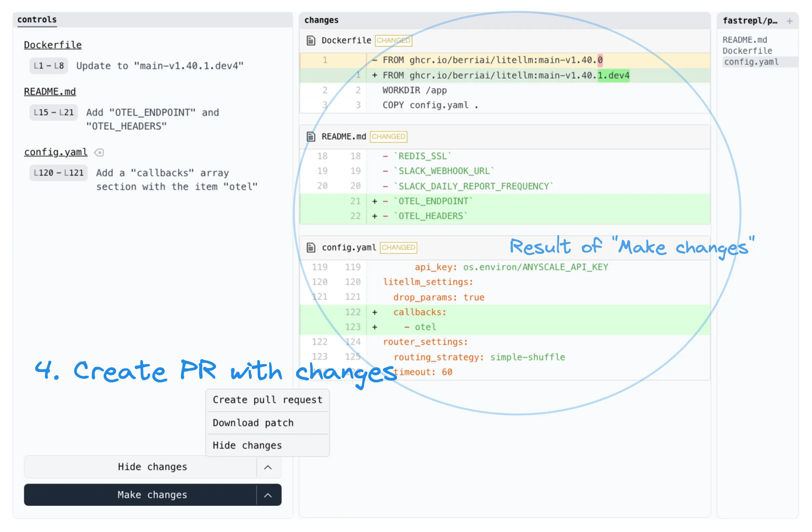Choose Download patch from the popup

coord(253,423)
